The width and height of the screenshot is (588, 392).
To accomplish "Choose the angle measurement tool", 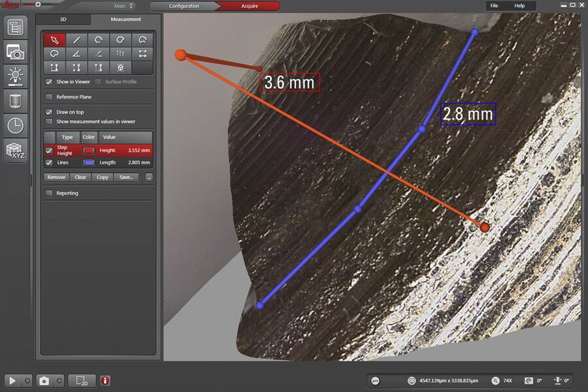I will (77, 54).
